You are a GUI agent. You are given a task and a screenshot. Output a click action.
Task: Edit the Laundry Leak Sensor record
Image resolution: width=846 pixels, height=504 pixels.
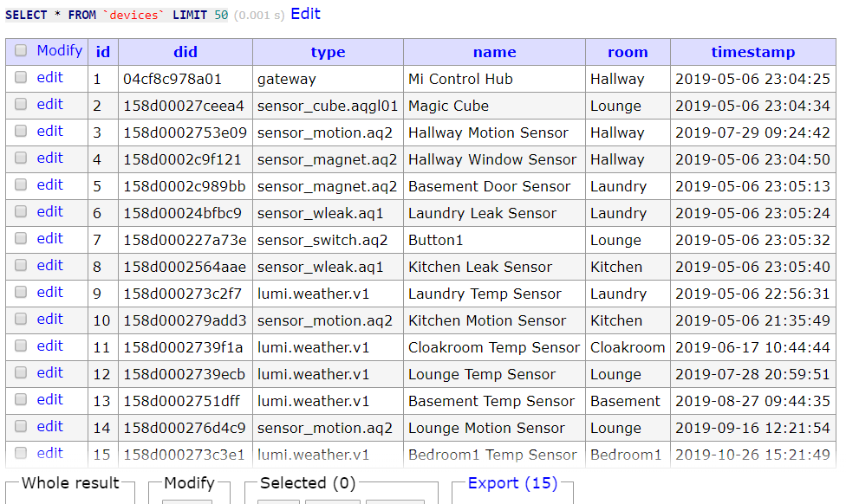coord(49,212)
